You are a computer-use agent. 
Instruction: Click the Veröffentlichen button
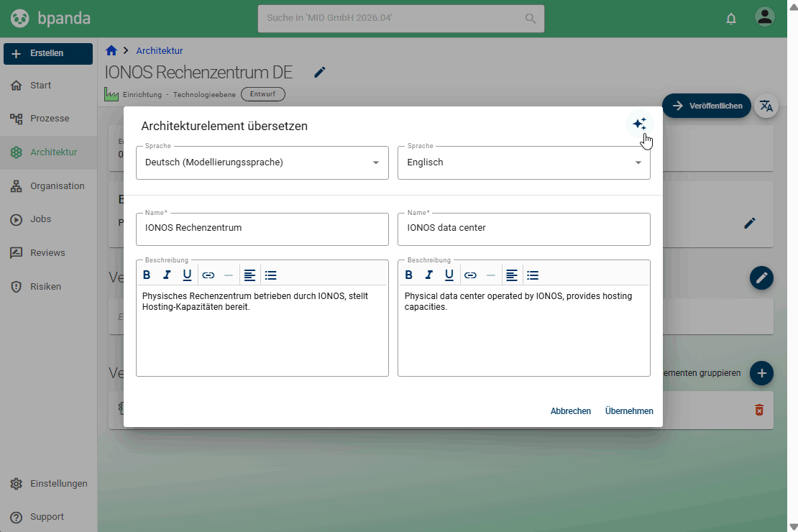707,106
